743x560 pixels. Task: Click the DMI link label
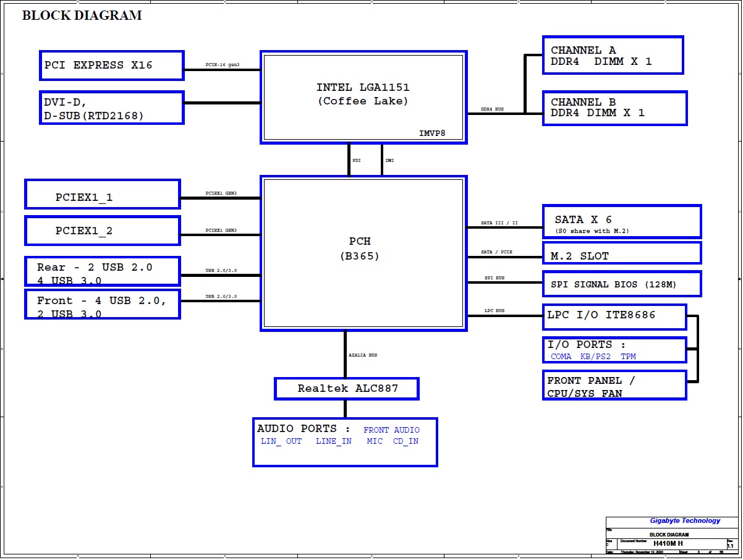click(389, 161)
